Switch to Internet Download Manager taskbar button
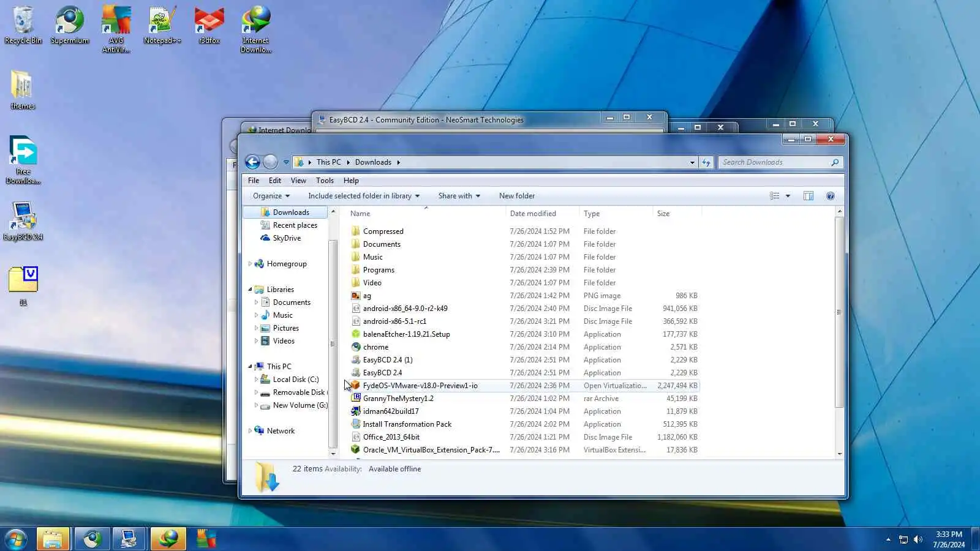The width and height of the screenshot is (980, 551). tap(168, 539)
